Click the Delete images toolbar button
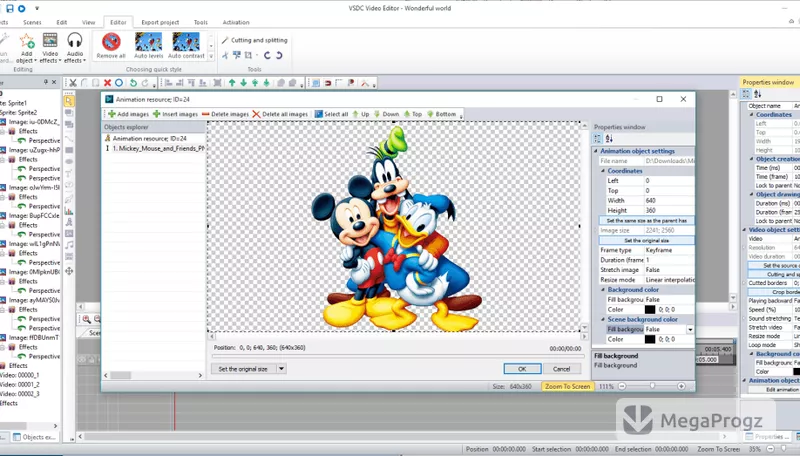The height and width of the screenshot is (456, 800). tap(225, 114)
